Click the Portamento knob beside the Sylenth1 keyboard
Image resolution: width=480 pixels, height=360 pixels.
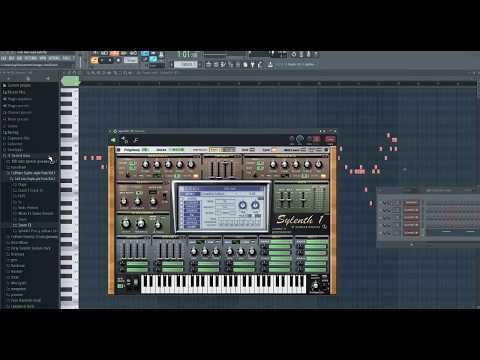click(x=315, y=285)
